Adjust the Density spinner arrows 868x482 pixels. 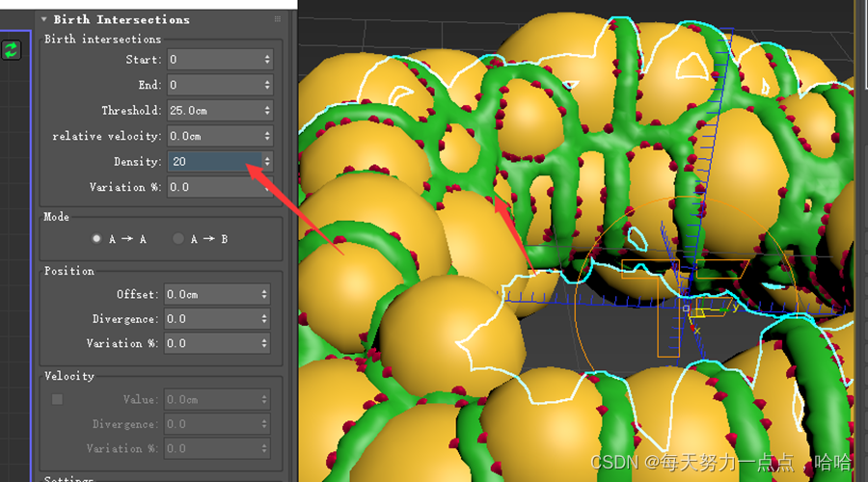[267, 161]
